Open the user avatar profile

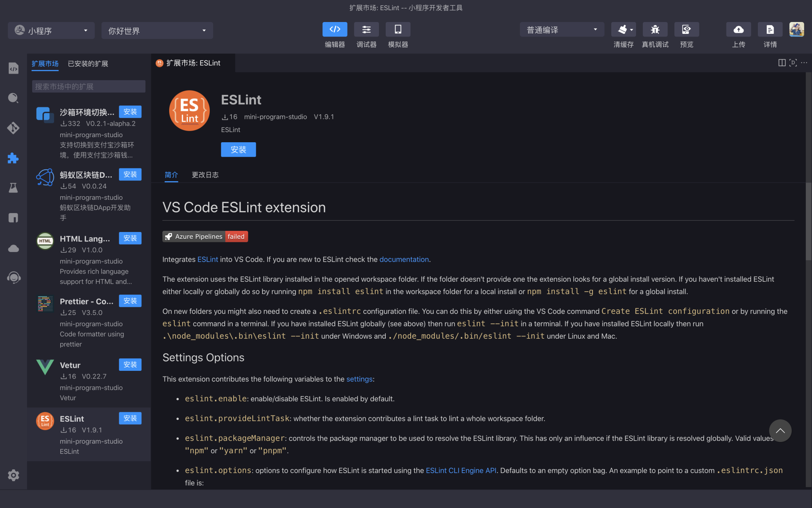pos(796,29)
